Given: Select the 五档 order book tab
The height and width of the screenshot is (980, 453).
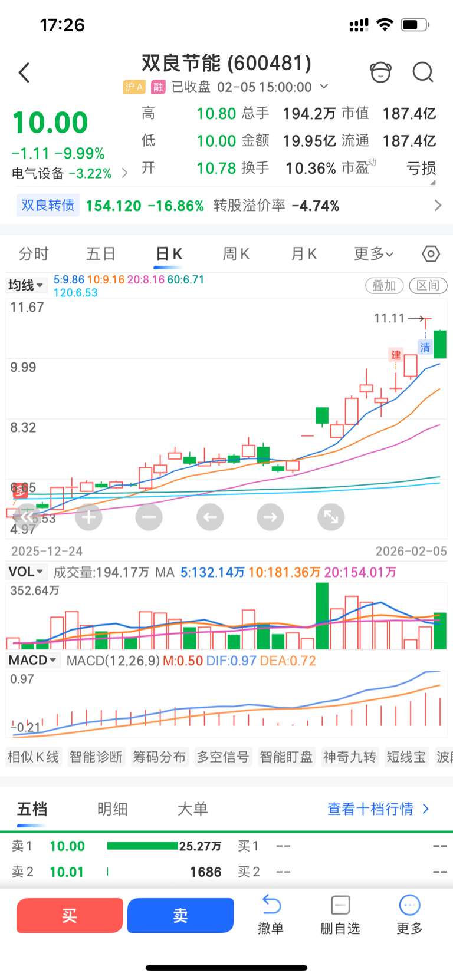Looking at the screenshot, I should 32,809.
